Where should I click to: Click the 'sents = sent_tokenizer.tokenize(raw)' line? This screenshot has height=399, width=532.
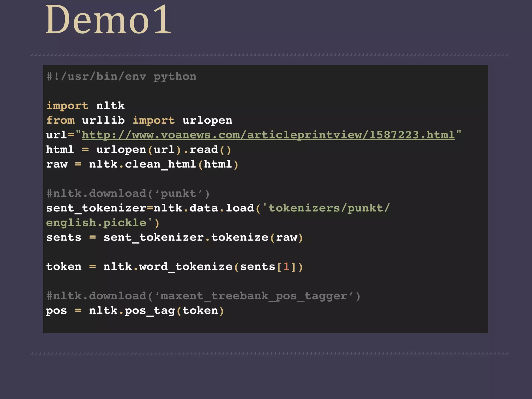pos(175,238)
